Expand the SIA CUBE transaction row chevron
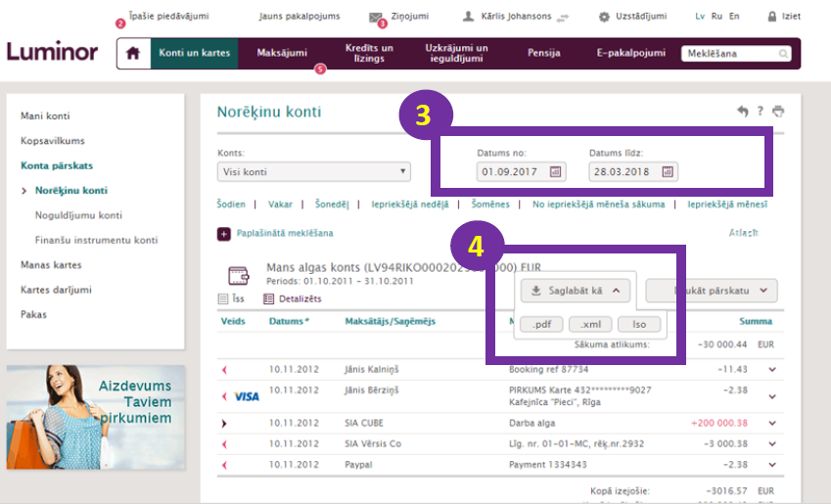The height and width of the screenshot is (504, 831). coord(772,424)
